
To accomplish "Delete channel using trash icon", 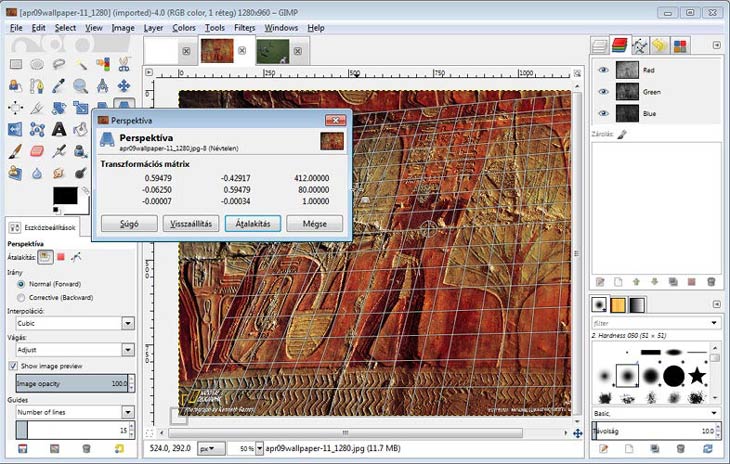I will 710,282.
